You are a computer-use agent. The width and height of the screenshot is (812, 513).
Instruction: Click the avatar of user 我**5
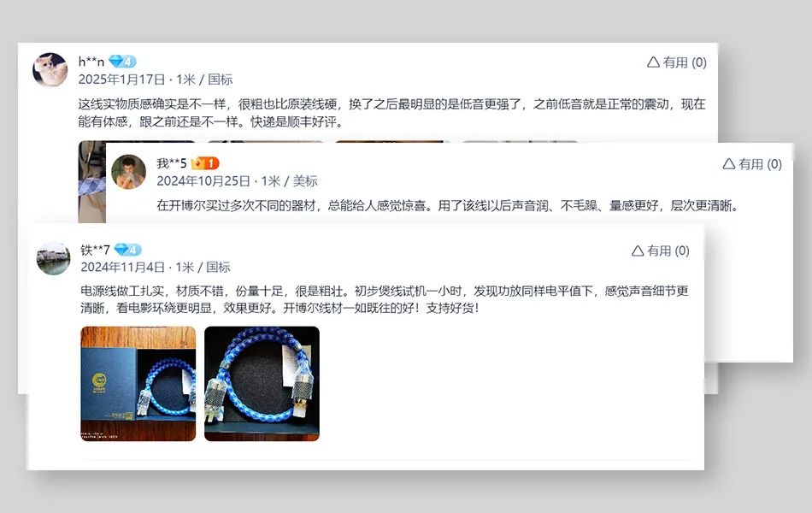(x=129, y=172)
